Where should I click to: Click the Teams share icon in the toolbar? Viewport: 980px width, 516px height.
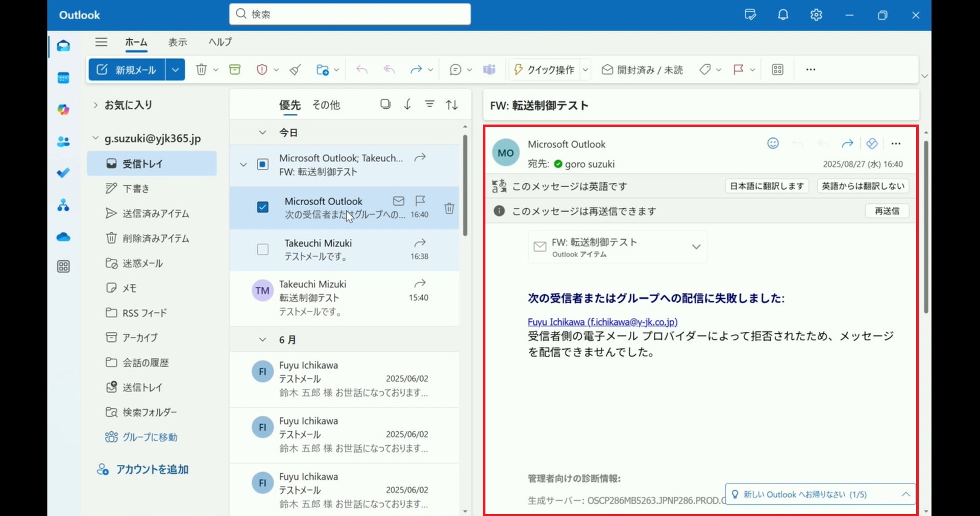coord(489,69)
